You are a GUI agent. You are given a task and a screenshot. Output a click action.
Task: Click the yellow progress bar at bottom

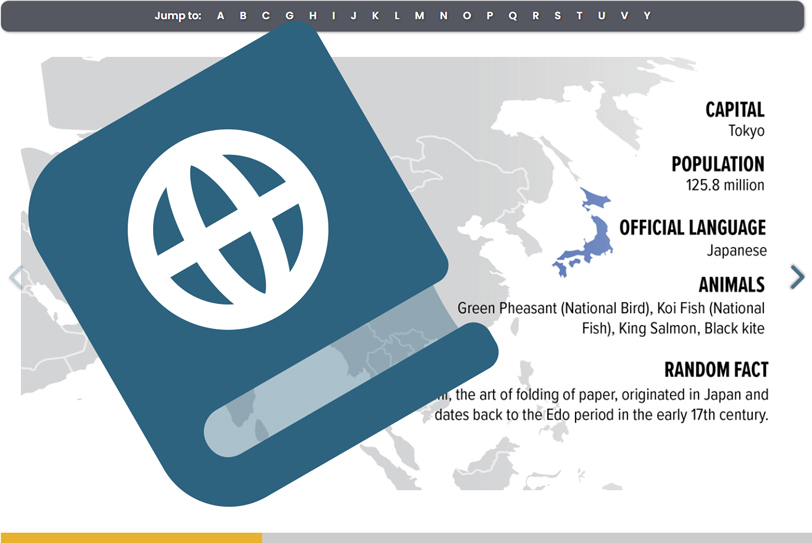click(131, 537)
